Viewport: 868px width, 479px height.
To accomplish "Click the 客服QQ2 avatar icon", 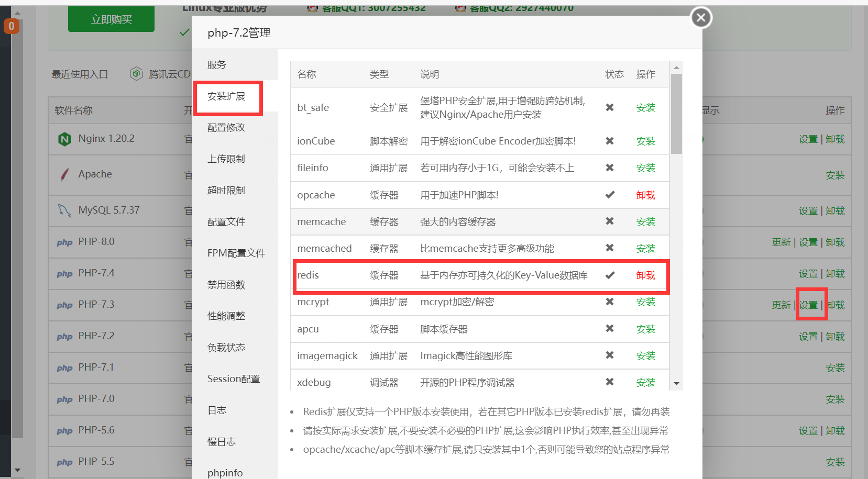I will [460, 8].
